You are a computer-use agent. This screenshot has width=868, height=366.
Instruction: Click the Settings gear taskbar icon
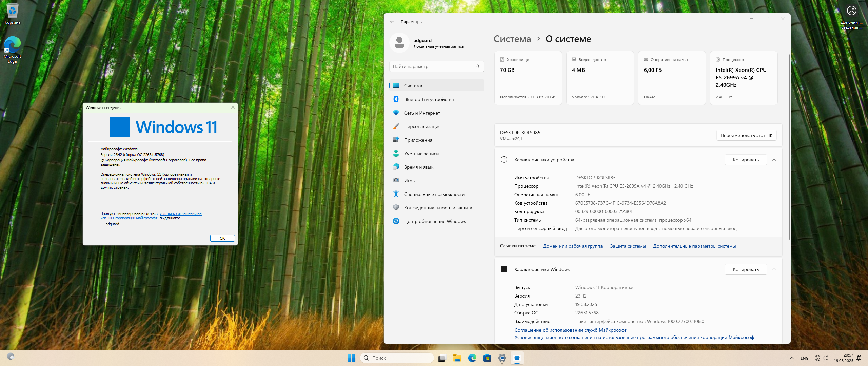(502, 358)
